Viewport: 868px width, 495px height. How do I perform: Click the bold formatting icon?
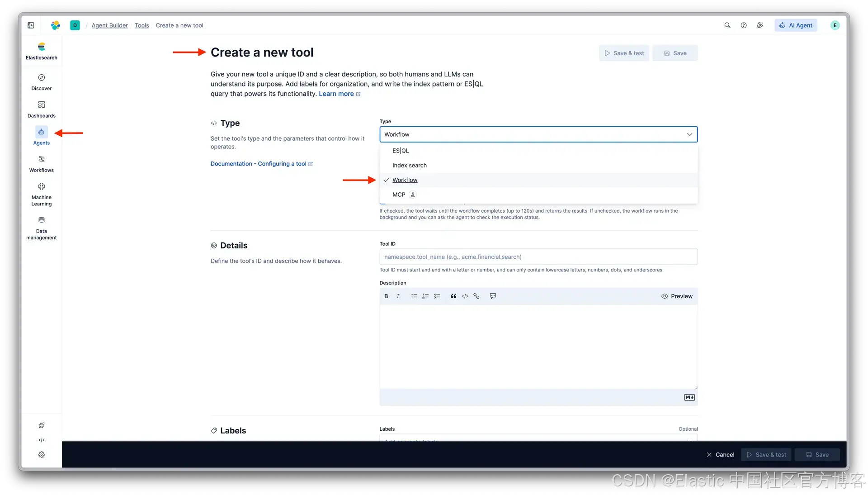click(386, 296)
